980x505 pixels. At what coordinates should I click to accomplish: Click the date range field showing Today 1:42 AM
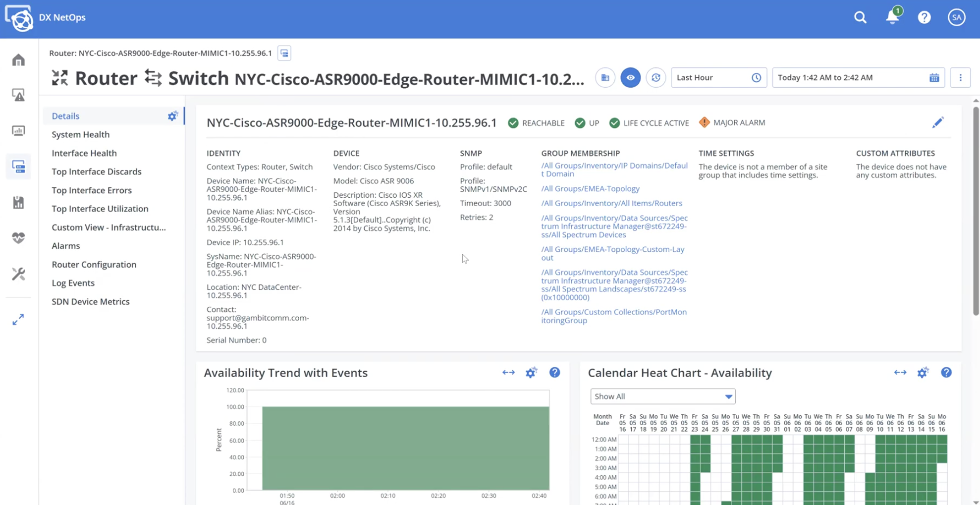coord(850,78)
